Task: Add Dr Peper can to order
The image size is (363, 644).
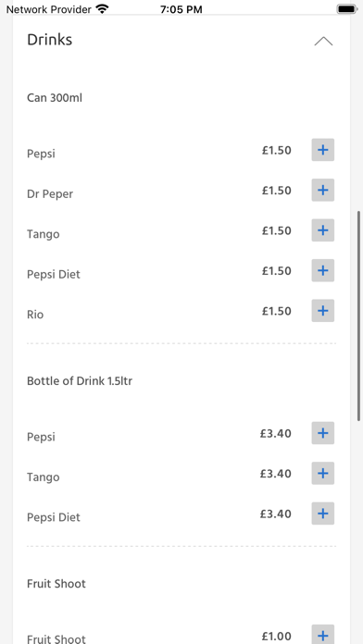Action: coord(322,191)
